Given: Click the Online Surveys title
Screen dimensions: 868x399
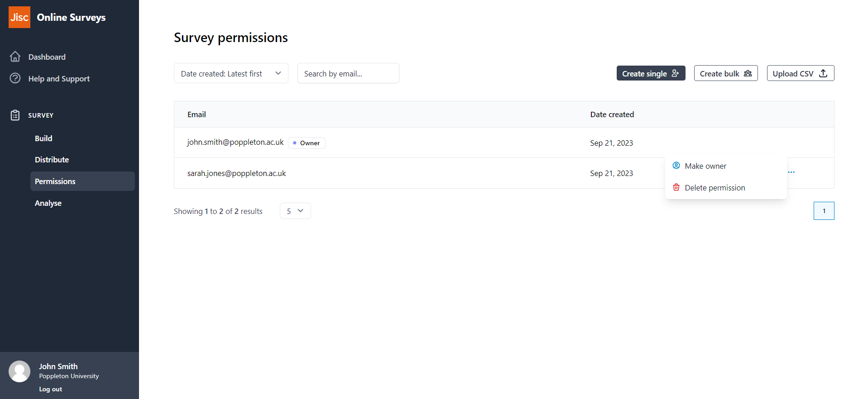Looking at the screenshot, I should pos(72,17).
